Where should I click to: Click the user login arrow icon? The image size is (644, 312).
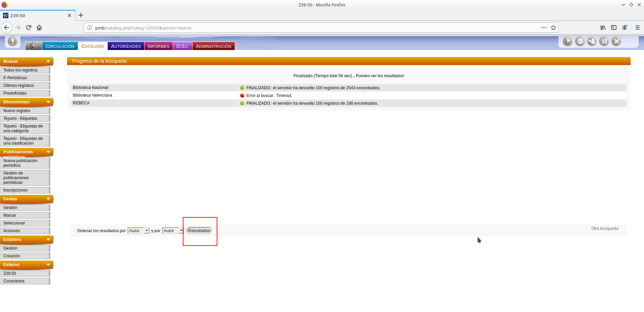tap(592, 41)
